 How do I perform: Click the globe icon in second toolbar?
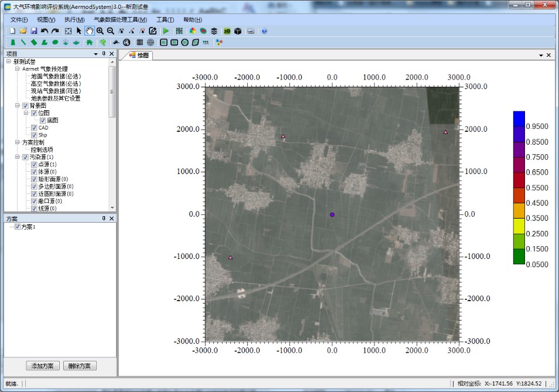(126, 42)
